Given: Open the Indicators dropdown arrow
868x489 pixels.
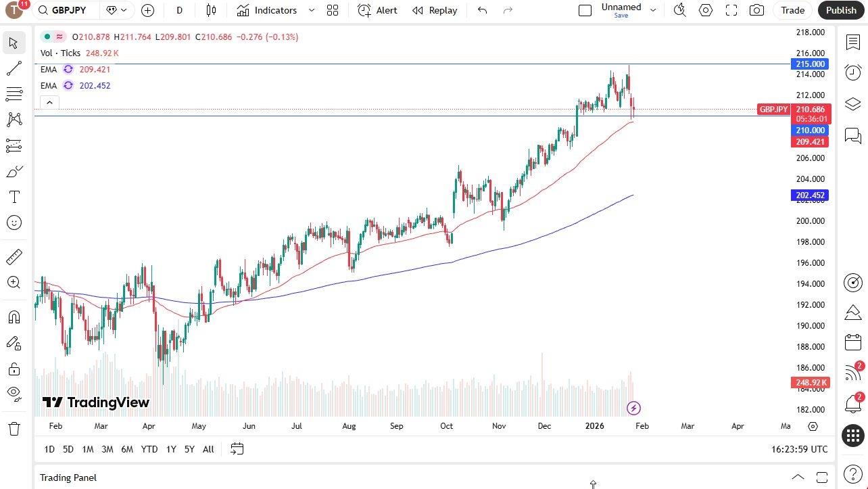Looking at the screenshot, I should [311, 10].
